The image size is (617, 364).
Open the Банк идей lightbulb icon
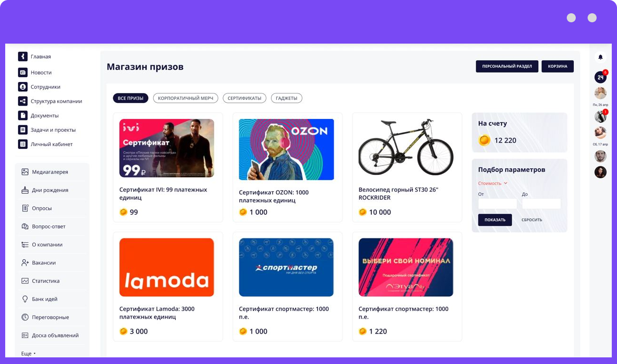(x=25, y=299)
